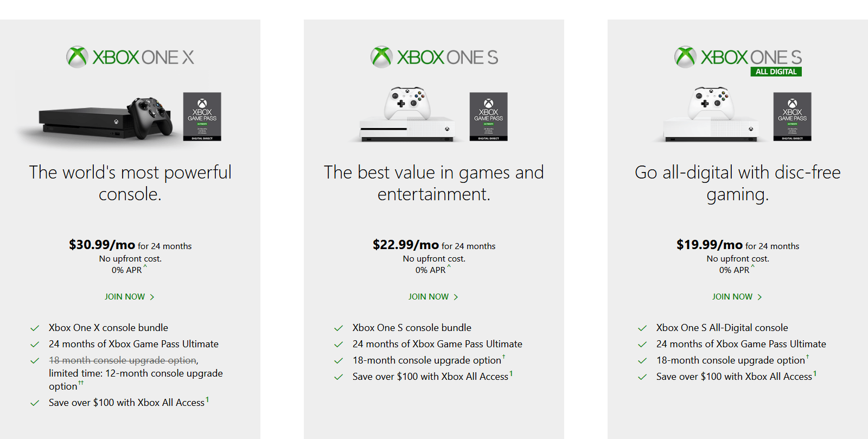This screenshot has width=868, height=439.
Task: Click the chevron after the $22.99/mo JOIN NOW
Action: 456,297
